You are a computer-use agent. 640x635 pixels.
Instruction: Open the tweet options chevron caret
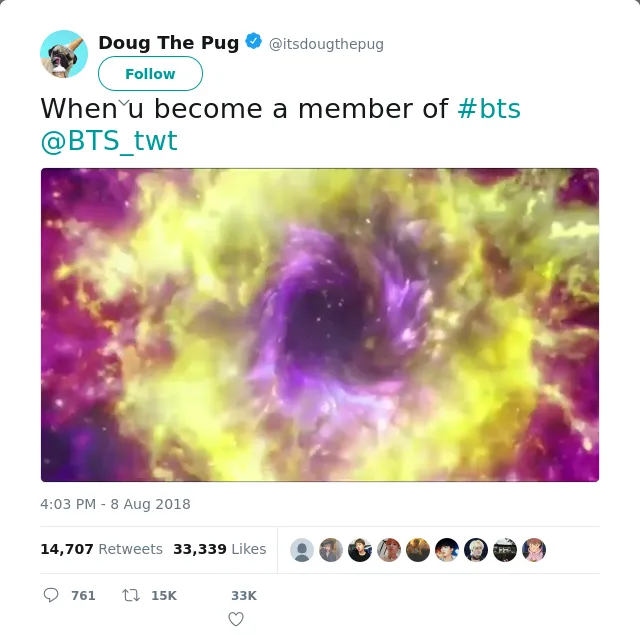click(x=124, y=103)
